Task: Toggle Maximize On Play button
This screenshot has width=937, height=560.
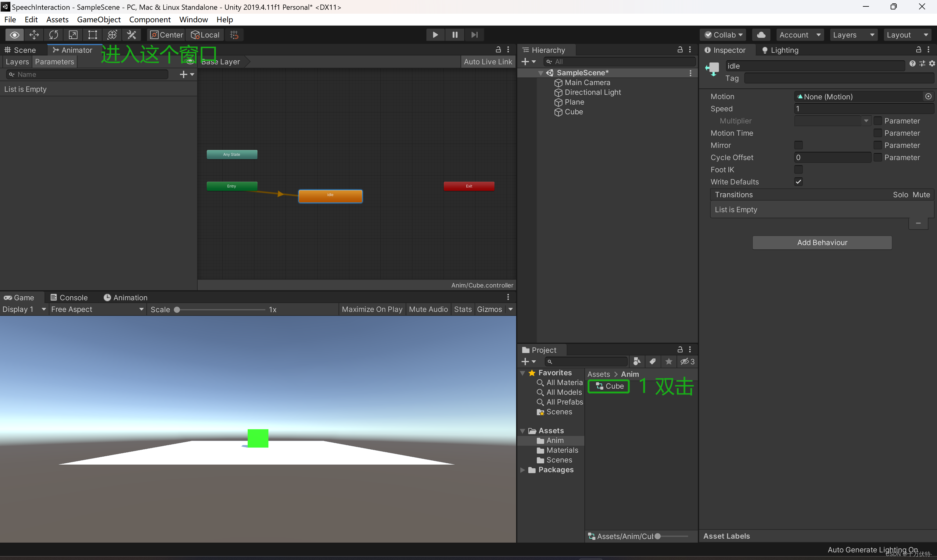Action: [x=372, y=309]
